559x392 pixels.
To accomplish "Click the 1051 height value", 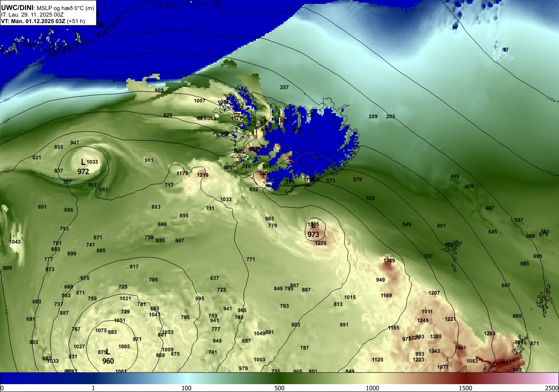I will (120, 320).
